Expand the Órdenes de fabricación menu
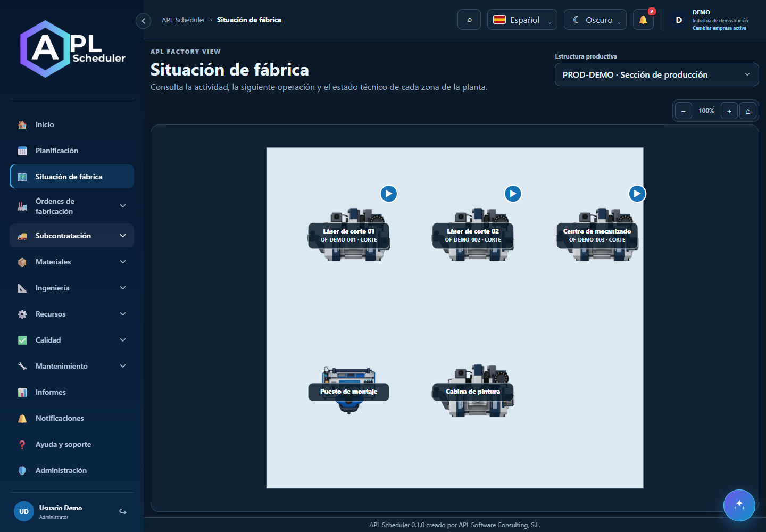766x532 pixels. (x=72, y=206)
